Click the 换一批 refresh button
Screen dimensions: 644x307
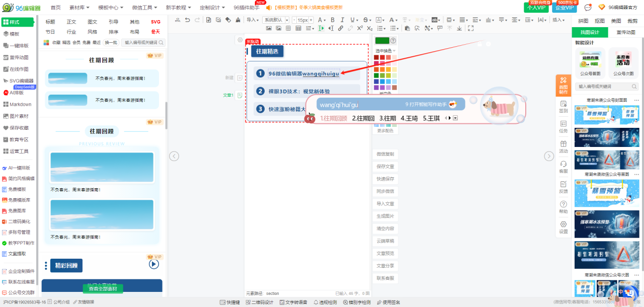click(111, 43)
